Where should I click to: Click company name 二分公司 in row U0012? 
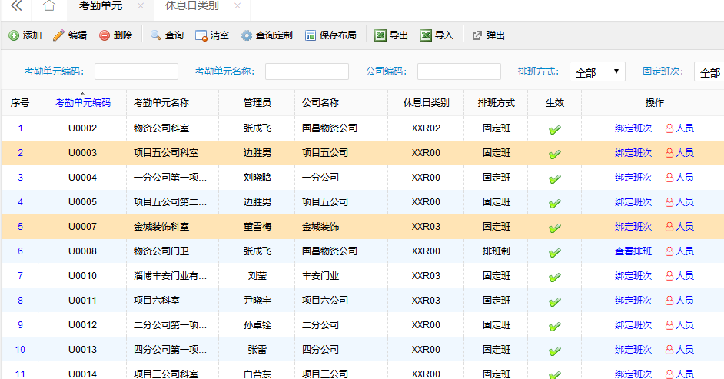[x=320, y=325]
